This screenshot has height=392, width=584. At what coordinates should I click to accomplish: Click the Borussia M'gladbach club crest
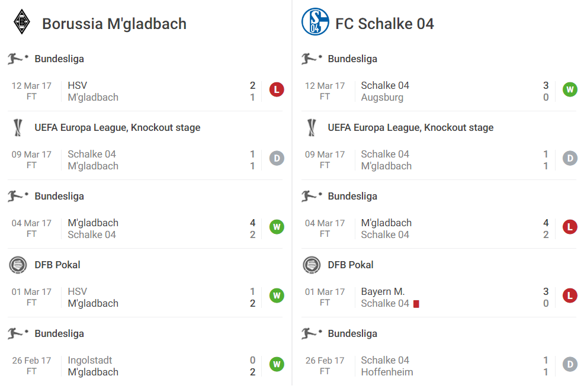click(22, 23)
